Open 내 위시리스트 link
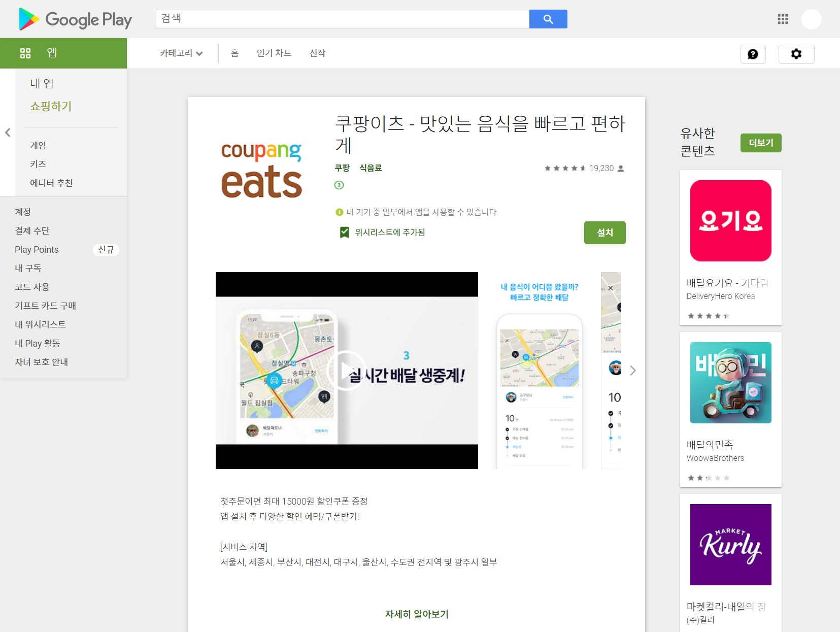 tap(40, 324)
